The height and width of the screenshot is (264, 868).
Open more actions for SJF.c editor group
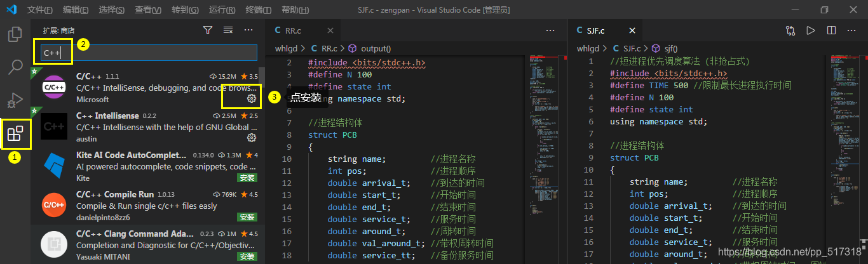pos(851,30)
